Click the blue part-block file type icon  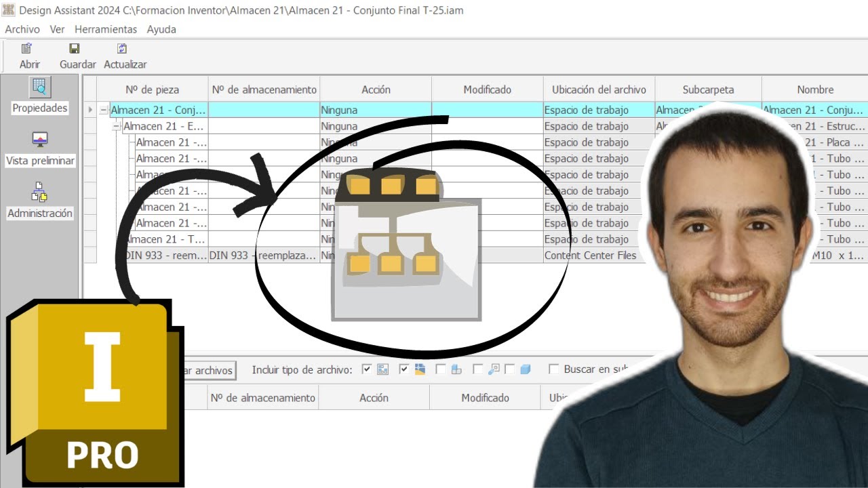click(456, 369)
